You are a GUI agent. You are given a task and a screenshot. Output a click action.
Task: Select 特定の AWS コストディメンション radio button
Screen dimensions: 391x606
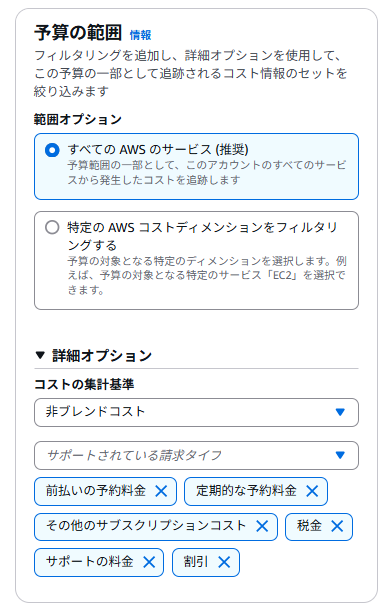52,227
